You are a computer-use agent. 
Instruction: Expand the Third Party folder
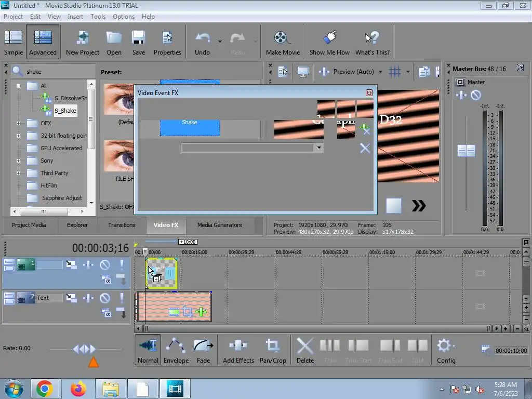[18, 173]
